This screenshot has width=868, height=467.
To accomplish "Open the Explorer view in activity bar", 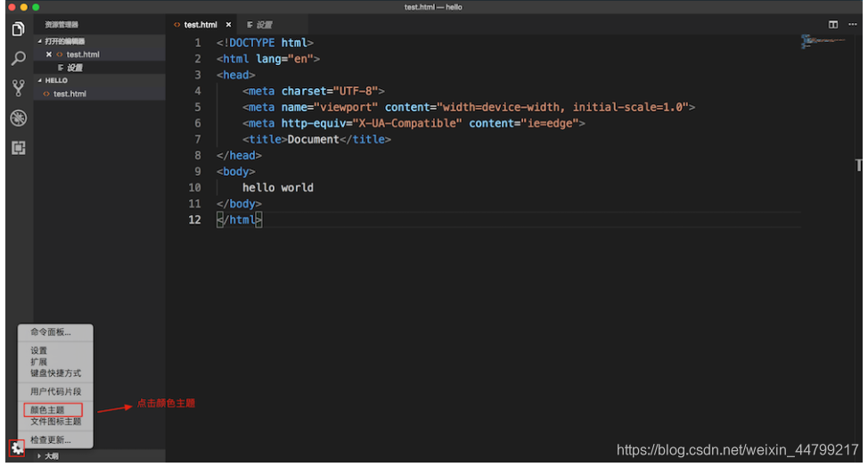I will tap(18, 29).
